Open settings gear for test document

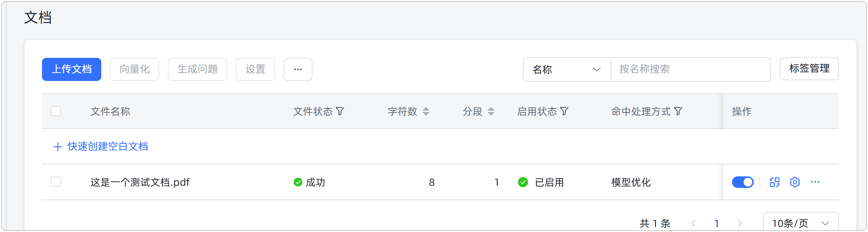(x=795, y=182)
